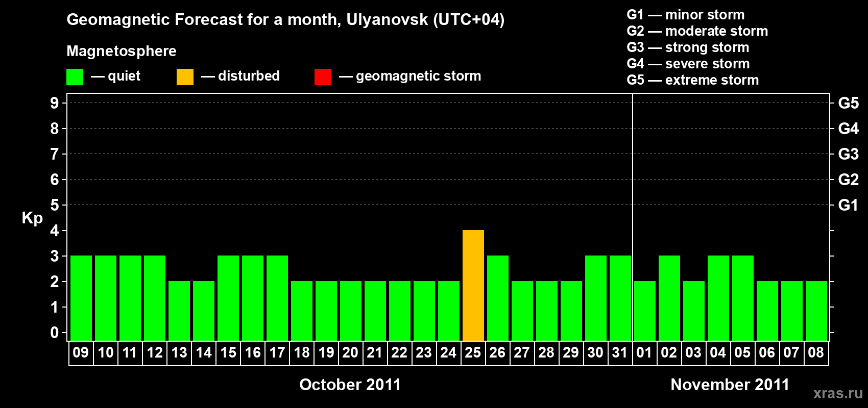This screenshot has width=868, height=408.
Task: Click the date label 06
Action: pyautogui.click(x=767, y=352)
